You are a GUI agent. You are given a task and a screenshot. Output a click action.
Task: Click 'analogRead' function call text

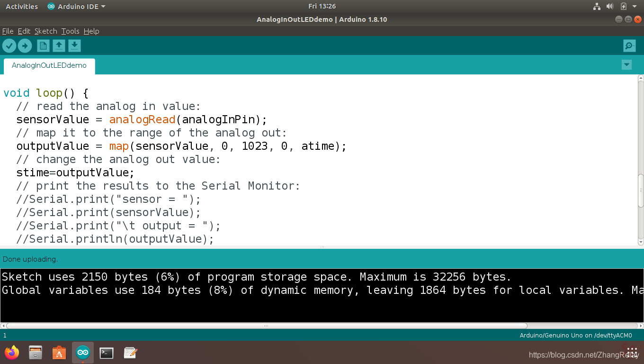(142, 119)
